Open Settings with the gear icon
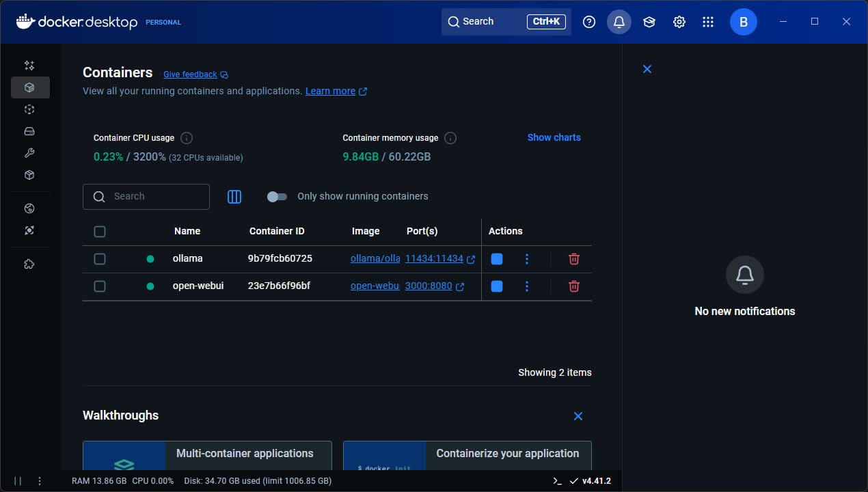This screenshot has height=492, width=868. pyautogui.click(x=679, y=22)
